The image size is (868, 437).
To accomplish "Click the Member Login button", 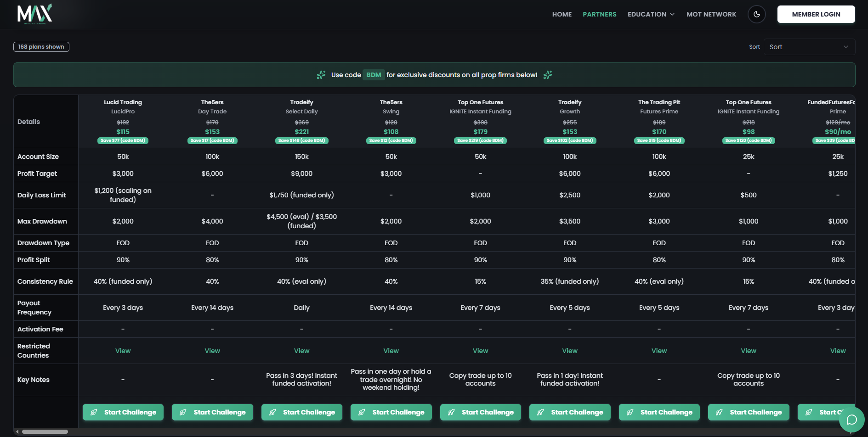I will tap(816, 14).
